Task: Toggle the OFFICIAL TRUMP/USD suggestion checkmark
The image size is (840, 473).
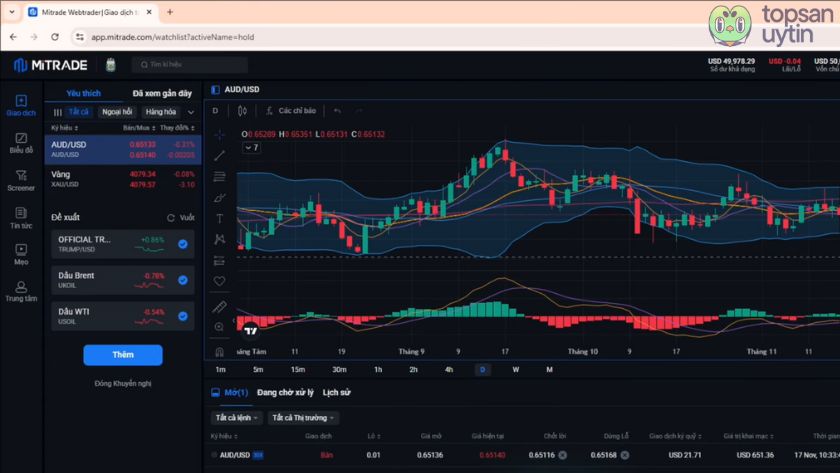Action: pyautogui.click(x=183, y=244)
